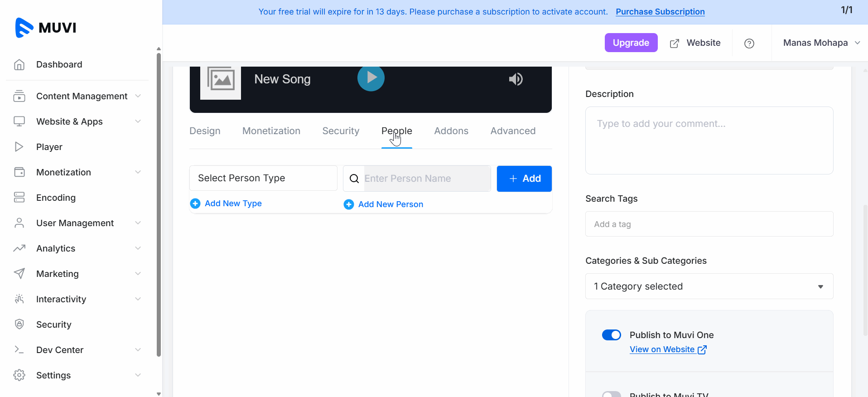
Task: Open Player from the sidebar icon
Action: coord(19,147)
